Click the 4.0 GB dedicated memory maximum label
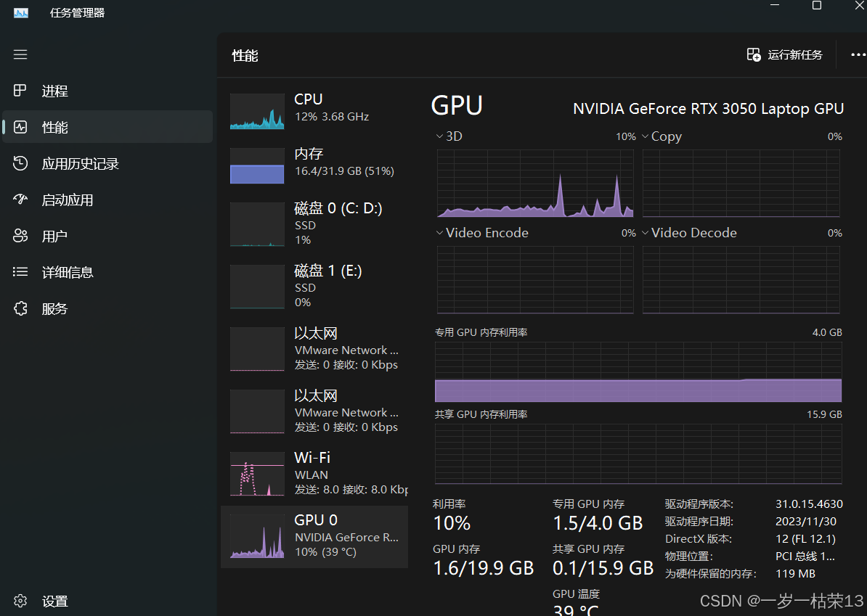The width and height of the screenshot is (867, 616). point(827,332)
